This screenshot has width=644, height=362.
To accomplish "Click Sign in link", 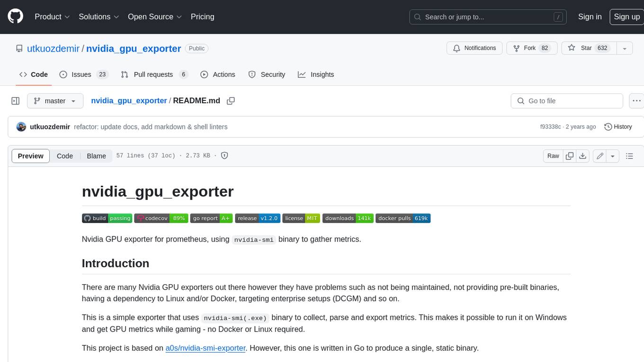I will [590, 17].
